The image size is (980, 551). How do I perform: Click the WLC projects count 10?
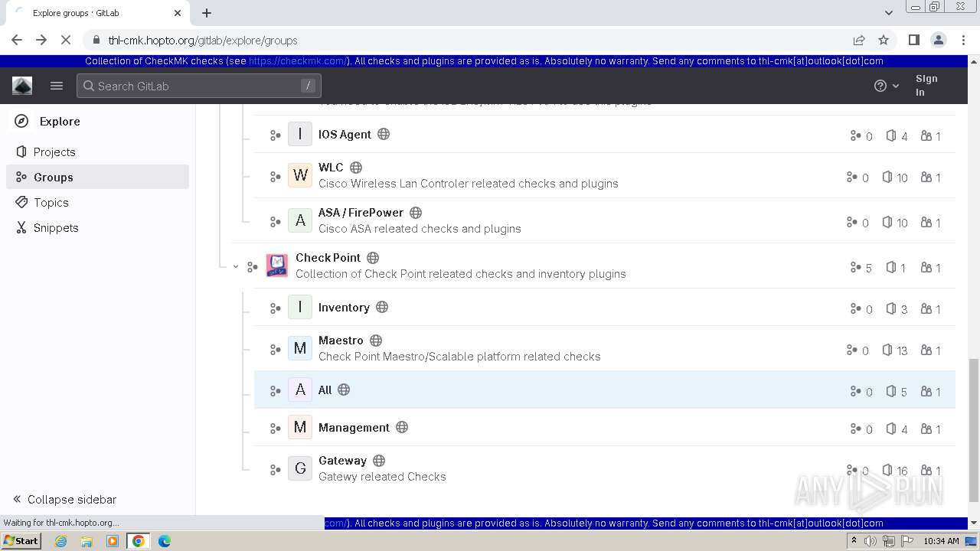pyautogui.click(x=894, y=177)
